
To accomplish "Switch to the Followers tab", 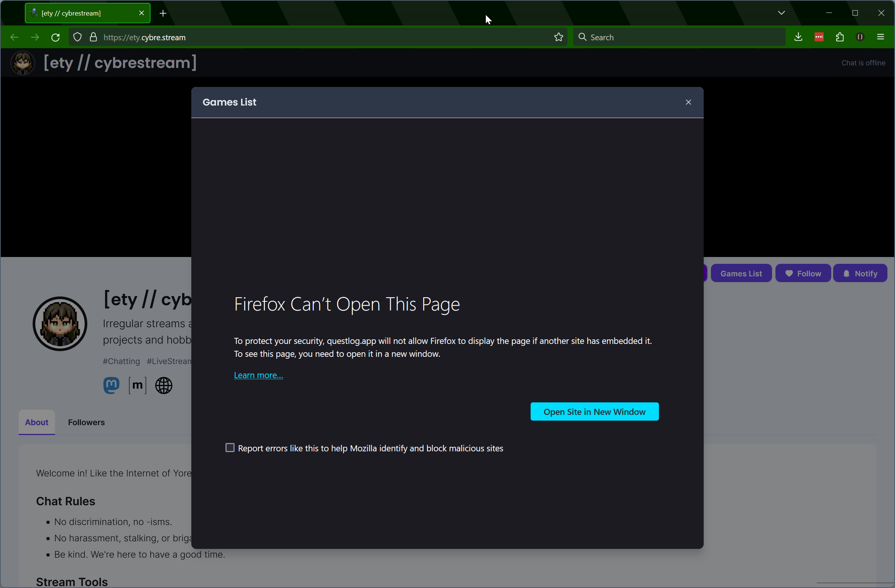I will coord(86,422).
